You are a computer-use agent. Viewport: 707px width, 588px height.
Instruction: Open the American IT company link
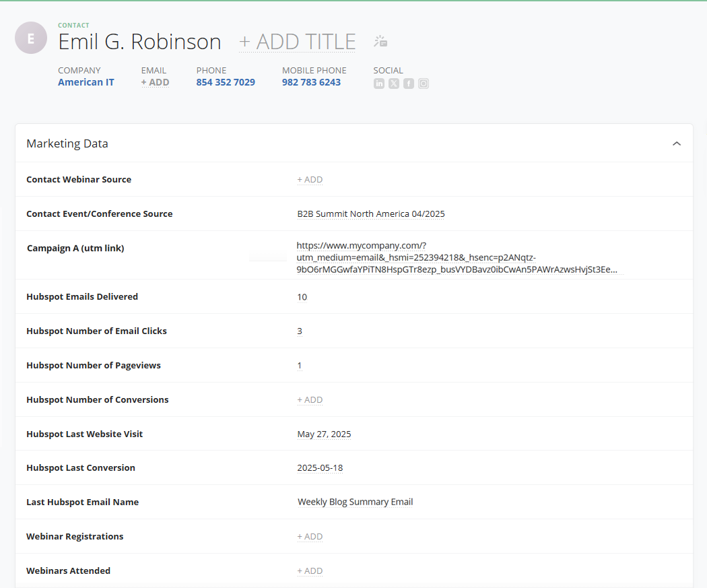click(x=86, y=82)
